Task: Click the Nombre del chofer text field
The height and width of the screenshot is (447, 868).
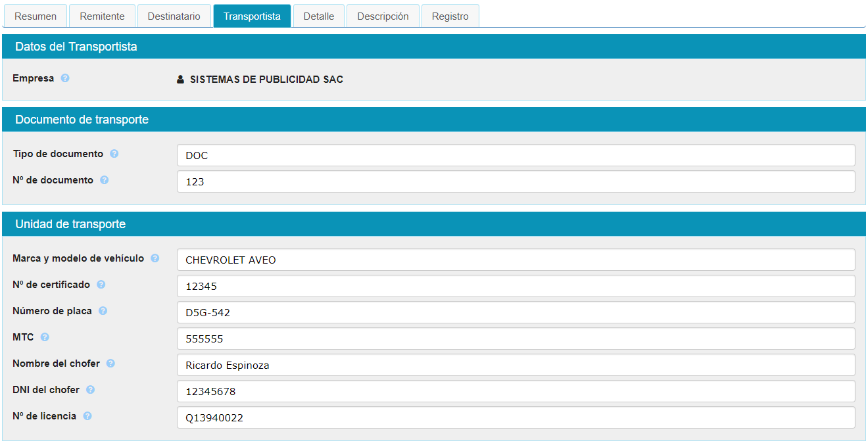Action: [x=516, y=365]
